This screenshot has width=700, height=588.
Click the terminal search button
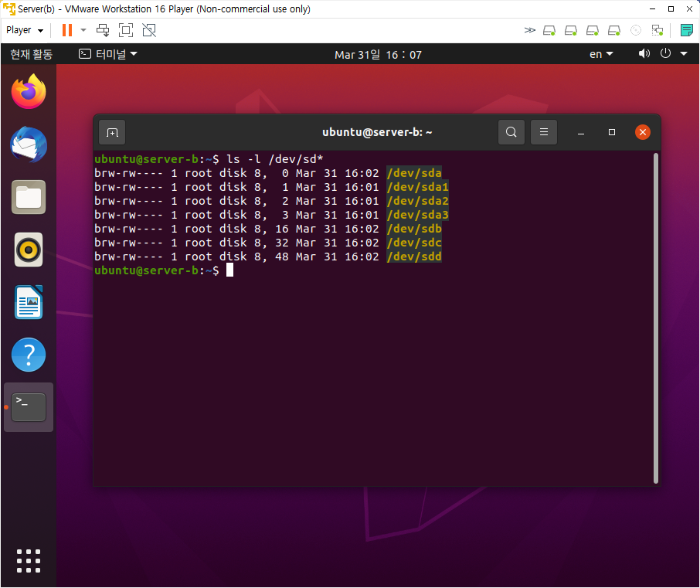(x=511, y=132)
